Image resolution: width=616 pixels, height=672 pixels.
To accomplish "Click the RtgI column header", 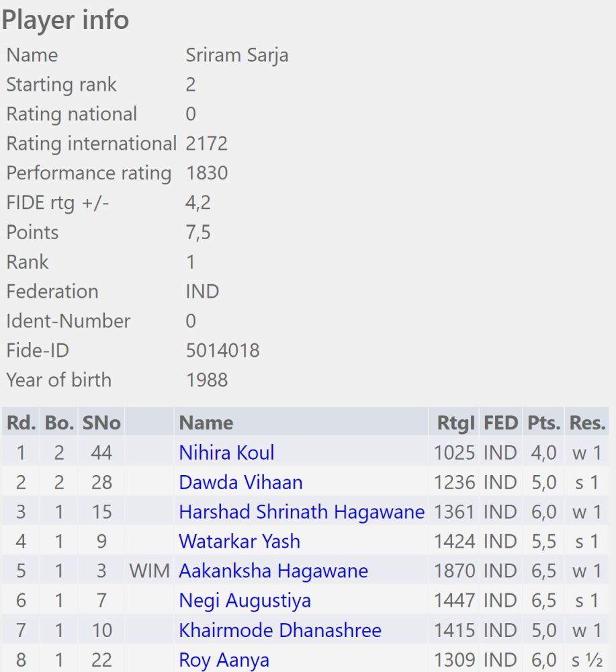I will (455, 423).
